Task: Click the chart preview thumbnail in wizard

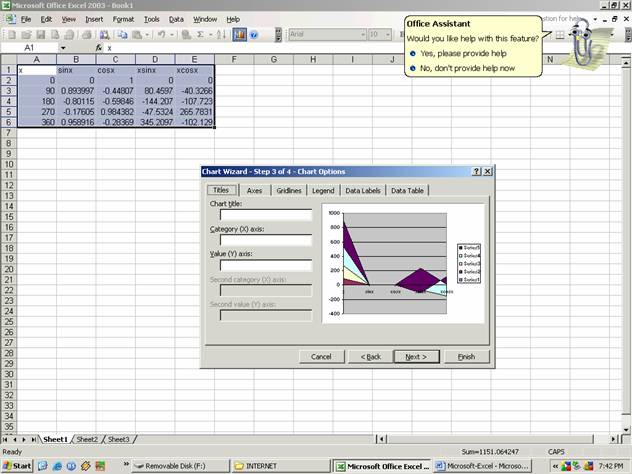Action: pyautogui.click(x=403, y=263)
